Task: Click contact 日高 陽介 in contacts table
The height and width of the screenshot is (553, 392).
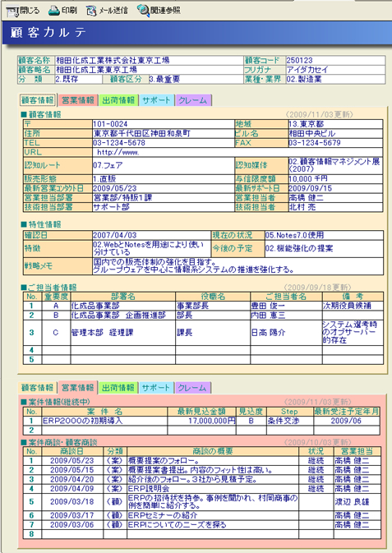Action: 268,333
